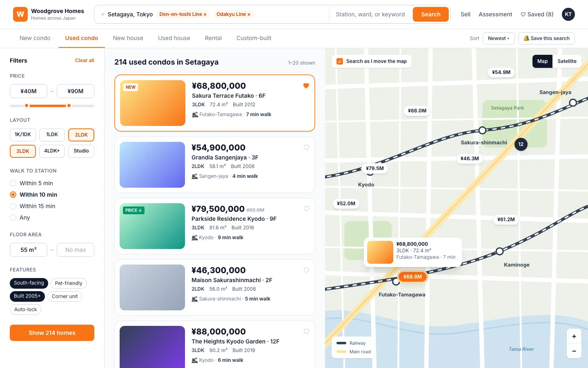588x368 pixels.
Task: Save Grandia Sangenjaya with heart icon
Action: (x=306, y=148)
